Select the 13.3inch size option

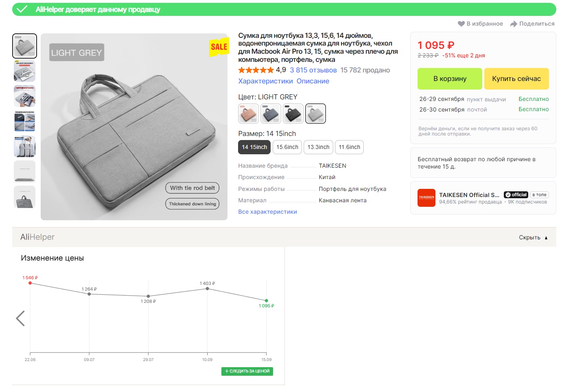click(x=318, y=147)
